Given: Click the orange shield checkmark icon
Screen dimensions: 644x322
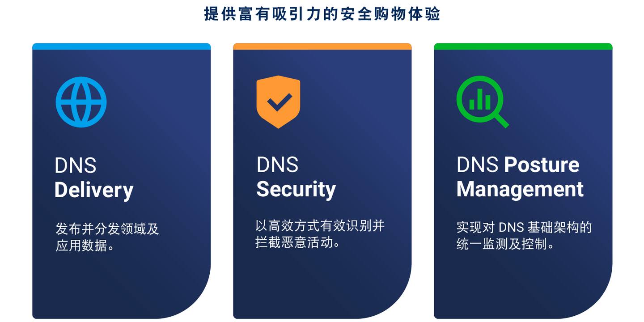Looking at the screenshot, I should click(278, 102).
